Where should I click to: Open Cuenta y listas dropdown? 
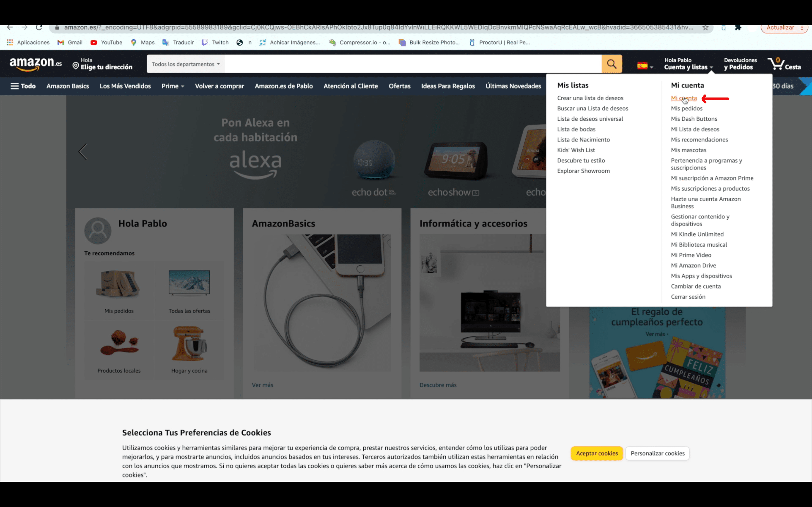pyautogui.click(x=687, y=66)
